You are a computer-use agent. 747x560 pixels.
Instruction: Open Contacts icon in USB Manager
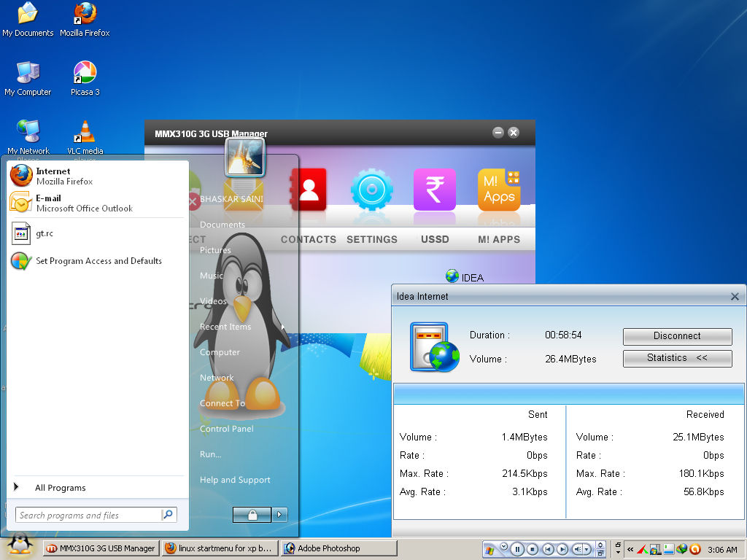point(309,190)
